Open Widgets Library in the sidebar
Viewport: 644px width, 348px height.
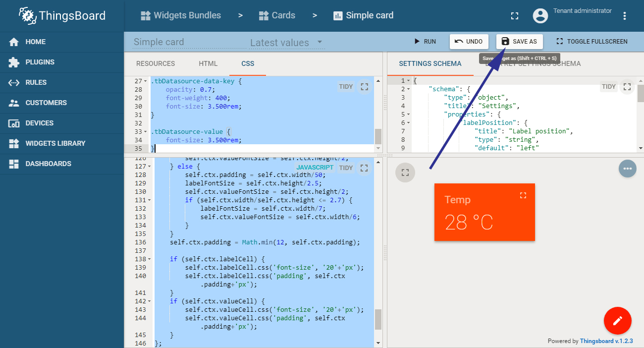(62, 143)
